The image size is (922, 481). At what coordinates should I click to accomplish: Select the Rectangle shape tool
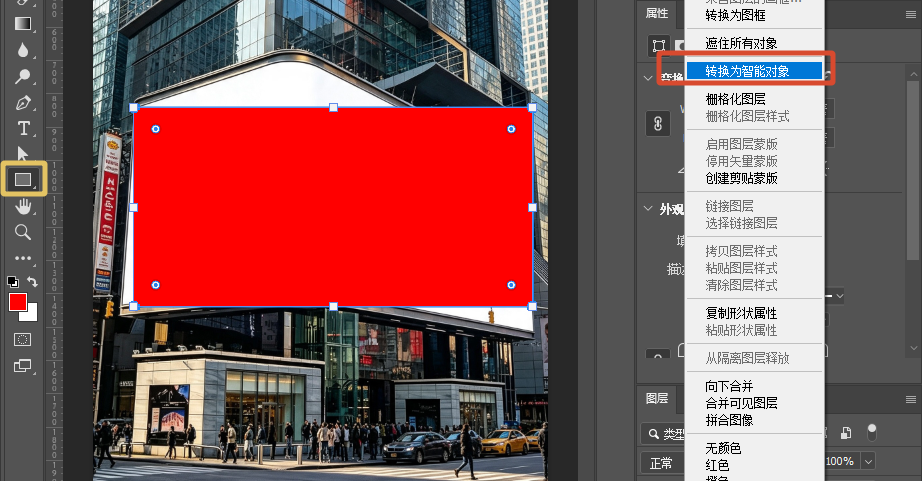click(23, 179)
